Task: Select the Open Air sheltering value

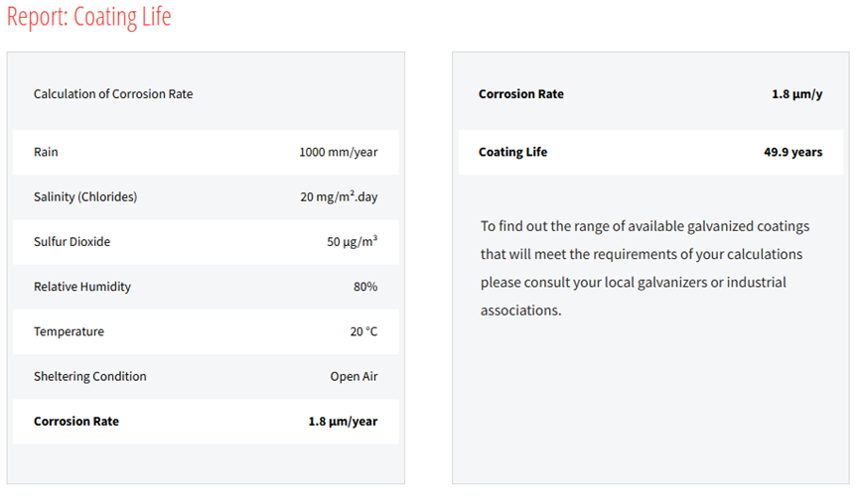Action: tap(354, 377)
